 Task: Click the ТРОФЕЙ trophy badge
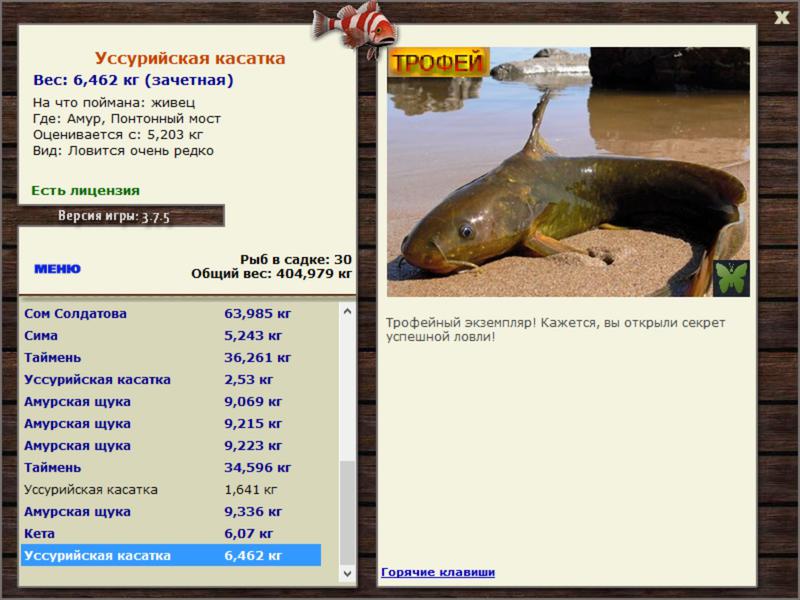click(x=438, y=62)
